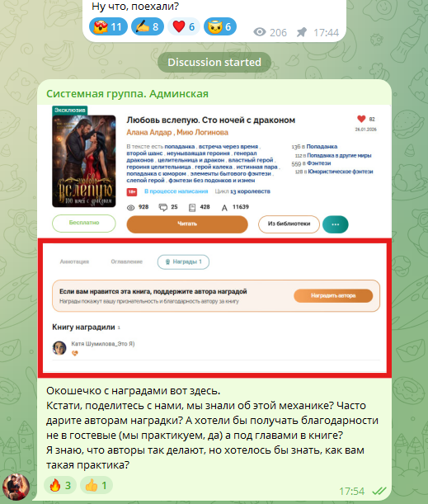428x504 pixels.
Task: Click the eye views icon showing 206
Action: [260, 32]
